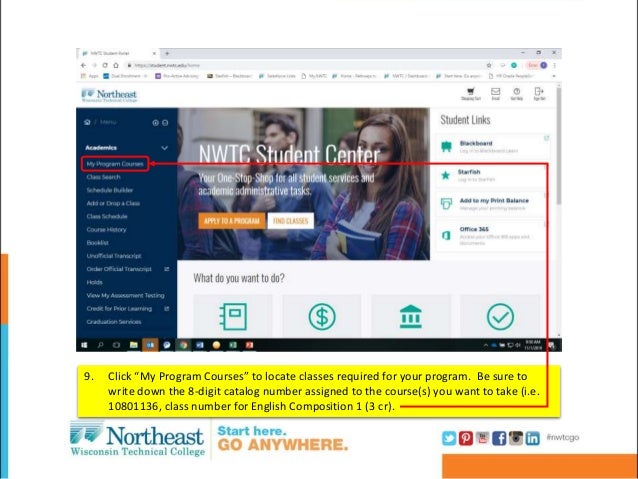Click the Get Help icon

(x=516, y=91)
